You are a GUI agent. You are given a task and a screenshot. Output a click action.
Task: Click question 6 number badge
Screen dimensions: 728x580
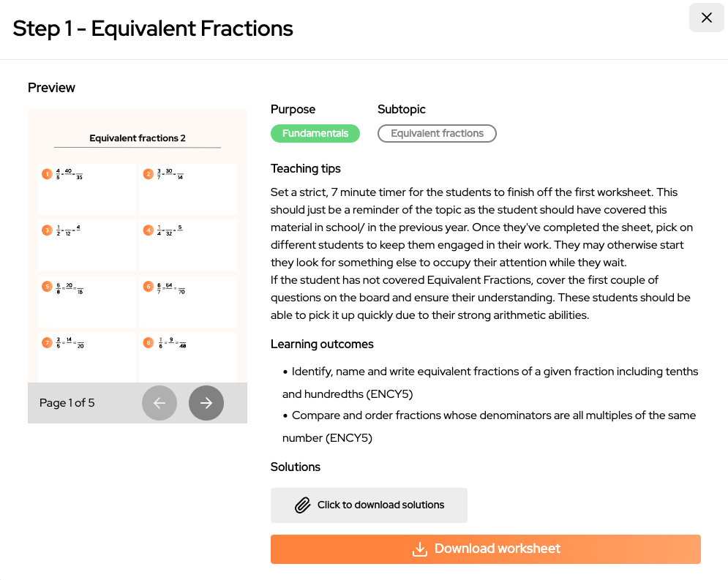(148, 286)
